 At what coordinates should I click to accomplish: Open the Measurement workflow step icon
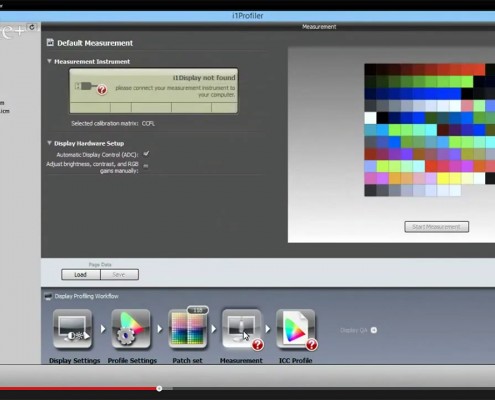tap(241, 329)
